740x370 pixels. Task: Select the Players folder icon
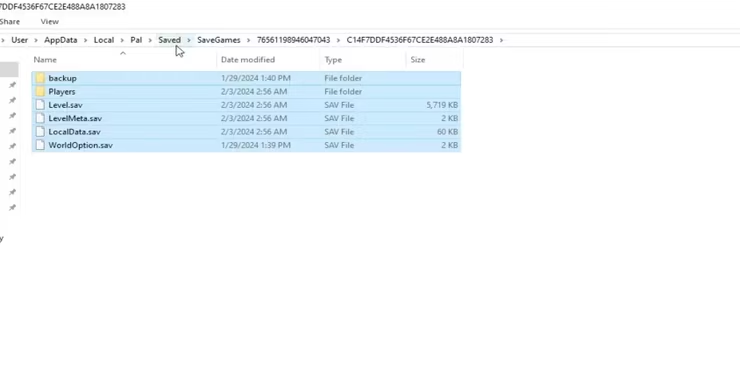point(40,92)
